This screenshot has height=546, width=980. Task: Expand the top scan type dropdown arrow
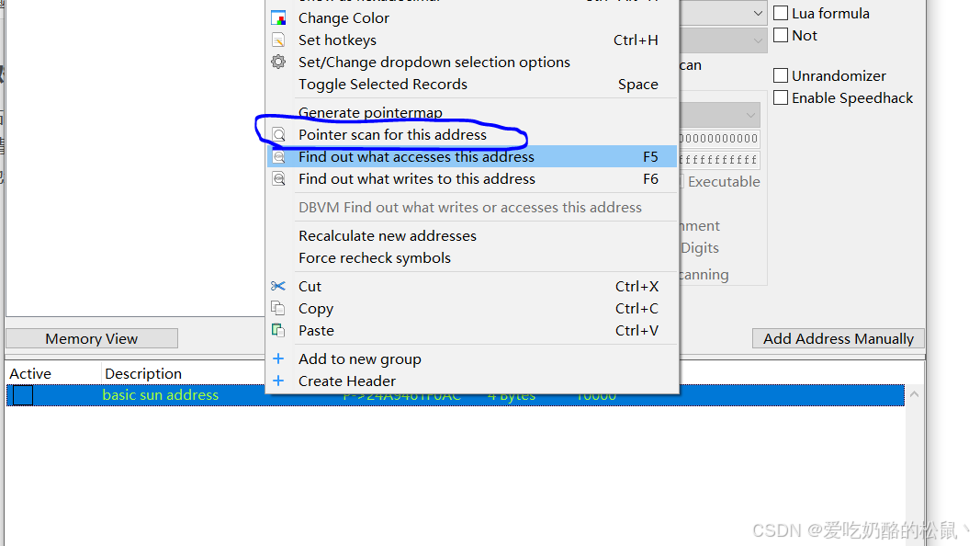pos(758,13)
